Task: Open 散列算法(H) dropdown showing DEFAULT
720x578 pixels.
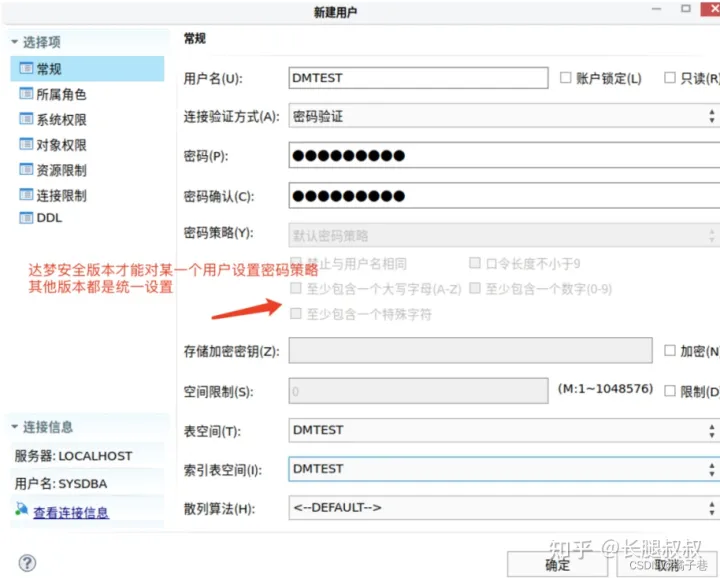Action: click(504, 507)
